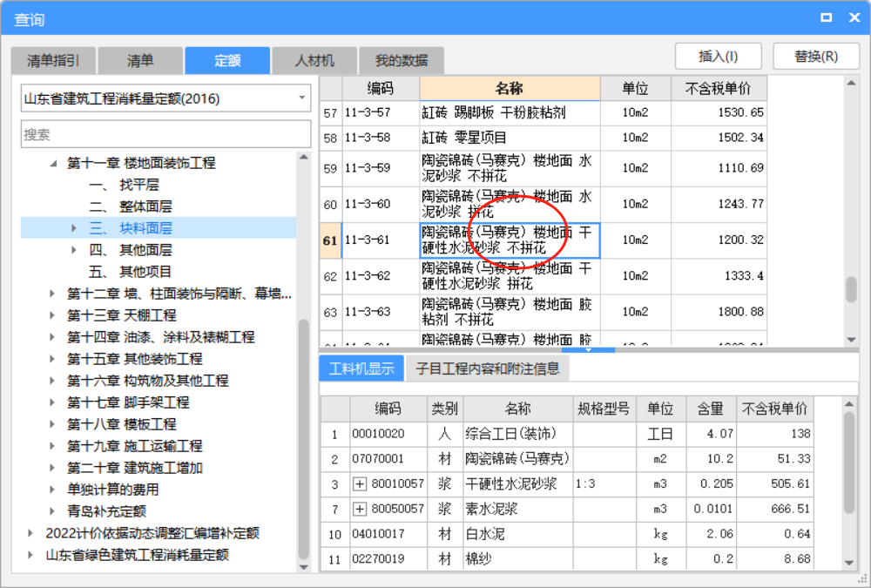
Task: Select quota row 11-3-62
Action: [x=544, y=275]
